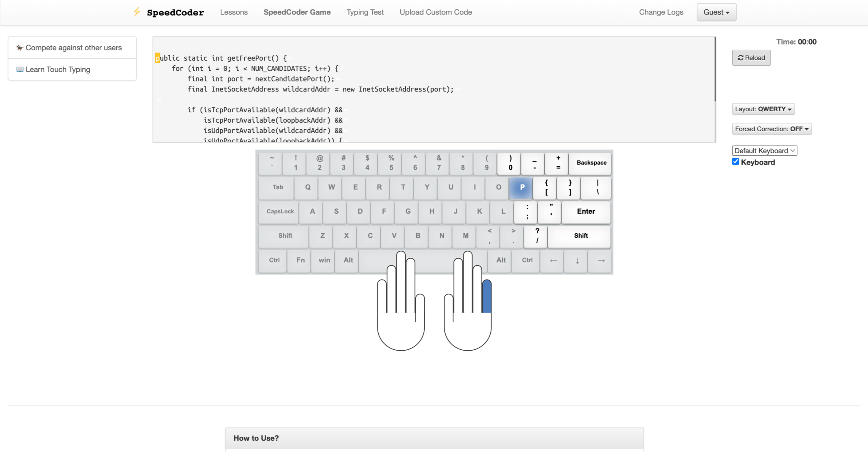Image resolution: width=868 pixels, height=451 pixels.
Task: Open the Typing Test menu item
Action: click(x=365, y=12)
